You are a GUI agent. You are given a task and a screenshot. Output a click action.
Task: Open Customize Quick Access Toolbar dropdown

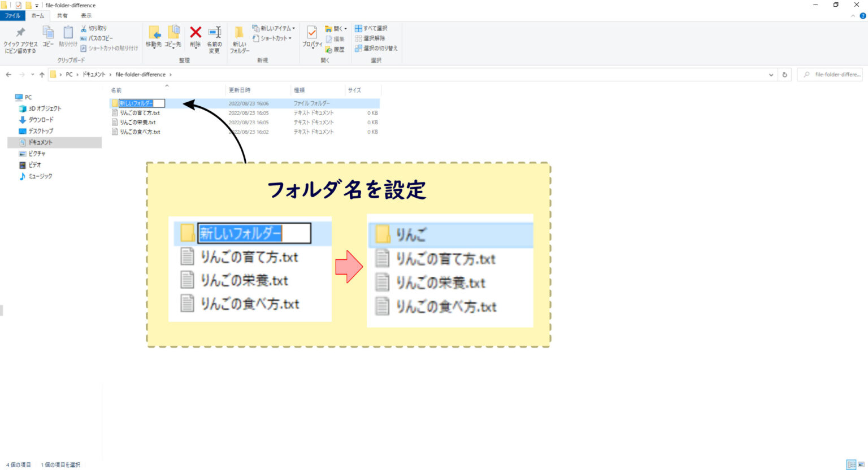pyautogui.click(x=37, y=6)
